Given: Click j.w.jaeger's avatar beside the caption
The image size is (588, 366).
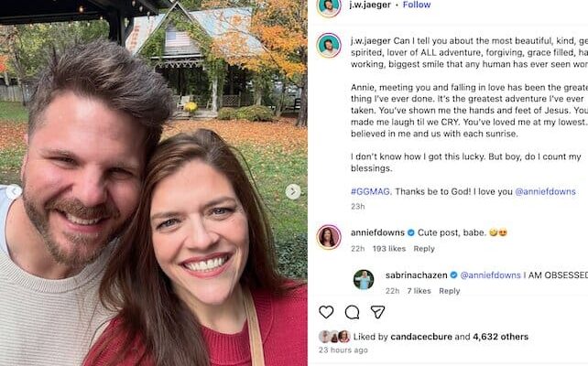Looking at the screenshot, I should (x=329, y=45).
